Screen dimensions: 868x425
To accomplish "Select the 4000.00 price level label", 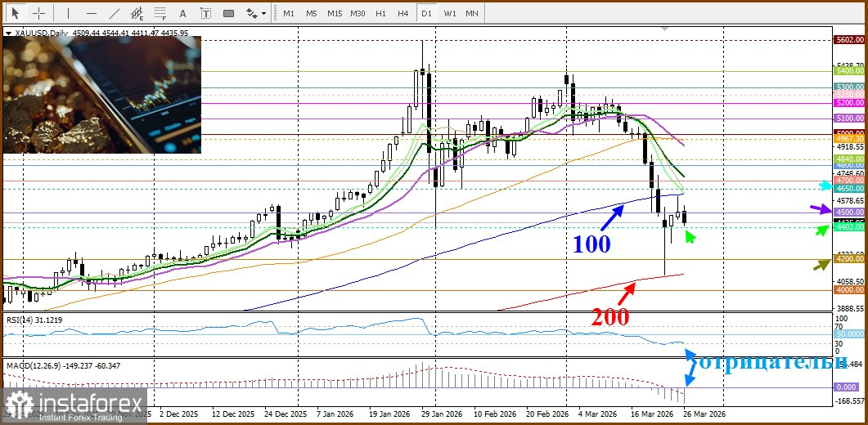I will point(849,290).
